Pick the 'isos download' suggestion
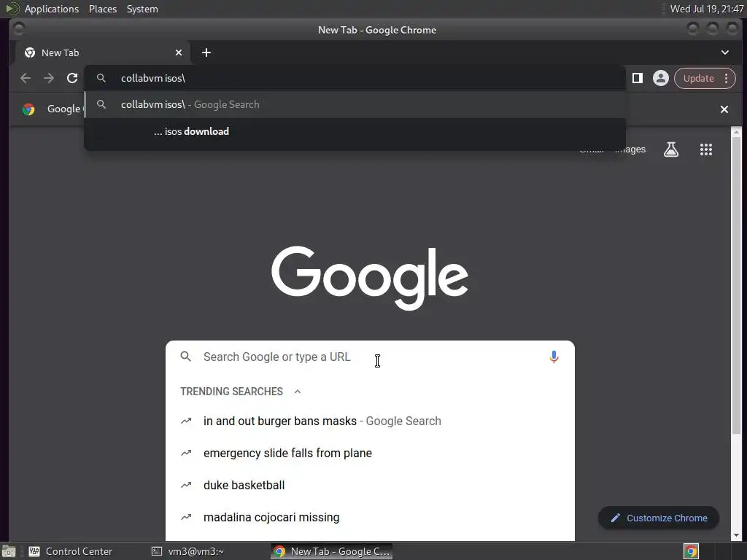747x560 pixels. [x=355, y=131]
